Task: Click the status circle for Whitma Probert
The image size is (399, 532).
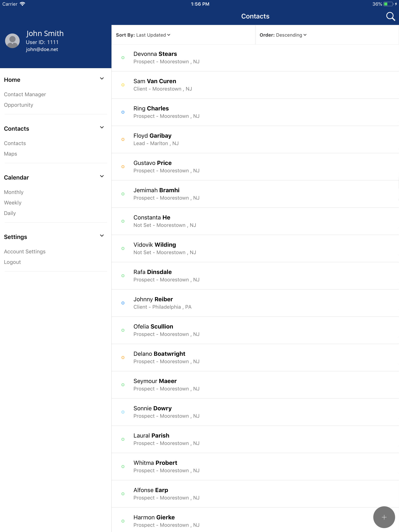Action: coord(123,467)
